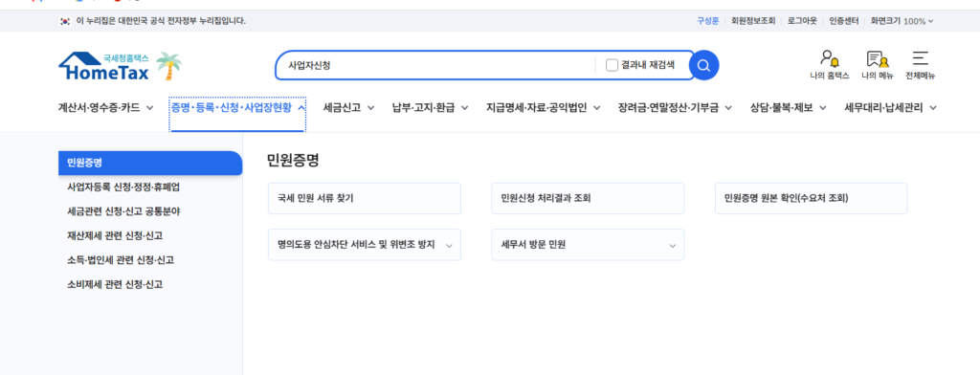Expand 장려금·연말정산·기부금 menu
Viewport: 980px width, 375px height.
click(675, 107)
